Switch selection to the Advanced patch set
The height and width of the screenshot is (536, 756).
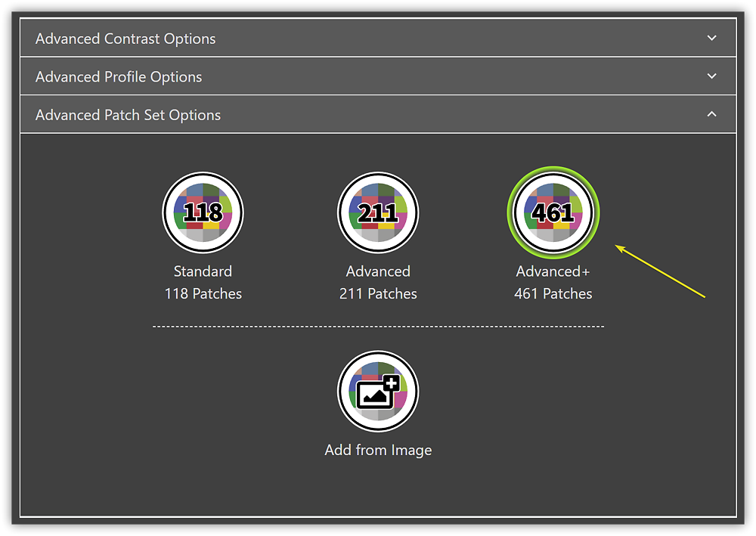[378, 212]
